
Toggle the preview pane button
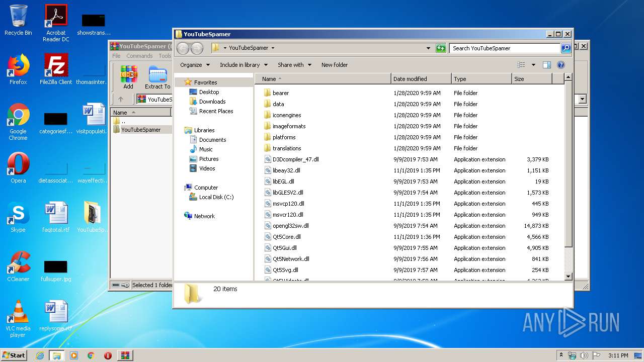click(547, 65)
